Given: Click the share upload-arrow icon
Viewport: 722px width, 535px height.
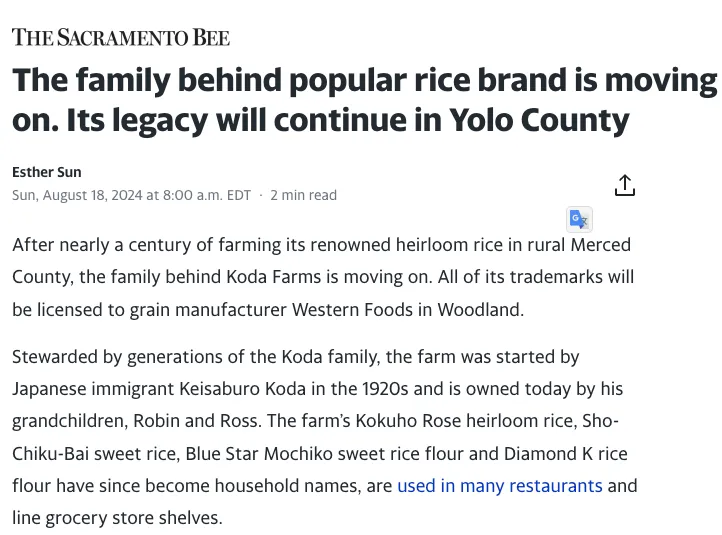Looking at the screenshot, I should (x=624, y=186).
